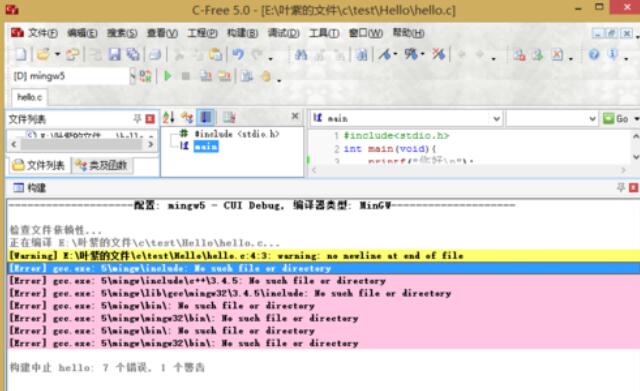
Task: Click left scroll arrow in file list panel
Action: click(13, 144)
